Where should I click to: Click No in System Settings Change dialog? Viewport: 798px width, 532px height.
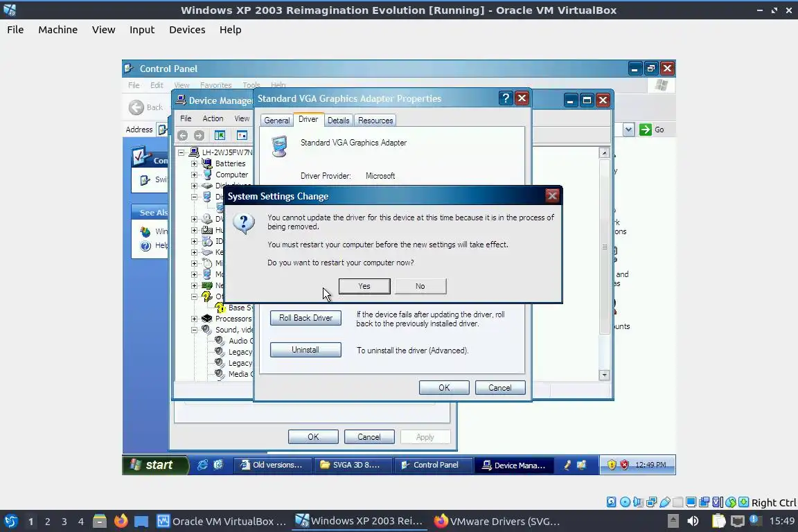point(420,286)
